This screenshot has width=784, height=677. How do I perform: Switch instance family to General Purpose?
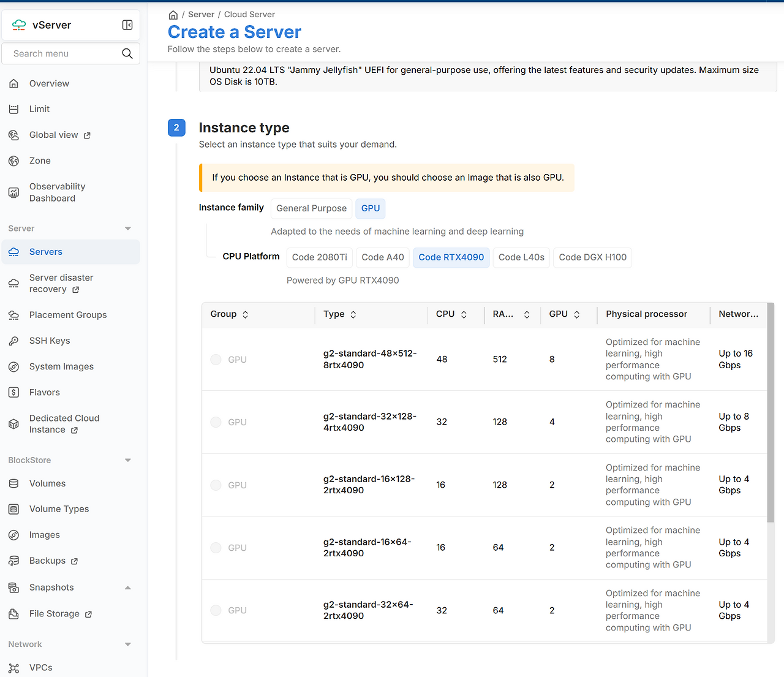pyautogui.click(x=312, y=208)
